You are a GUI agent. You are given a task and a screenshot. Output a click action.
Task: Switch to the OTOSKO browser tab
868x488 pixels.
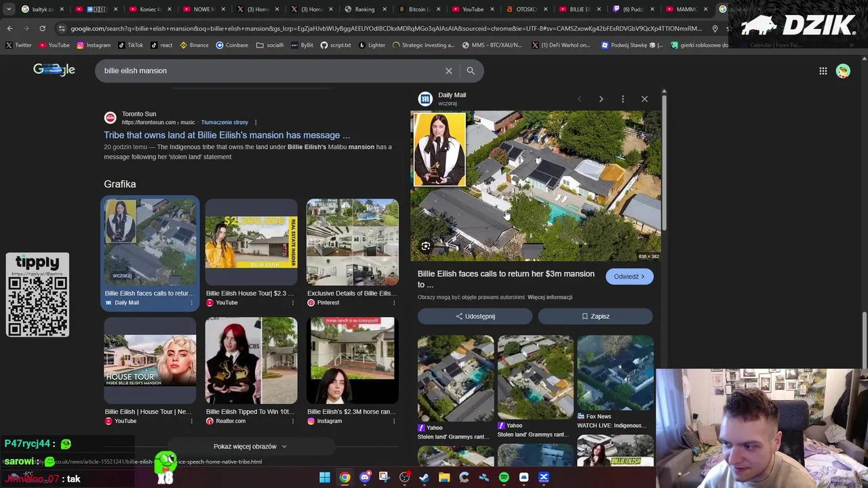(x=526, y=9)
